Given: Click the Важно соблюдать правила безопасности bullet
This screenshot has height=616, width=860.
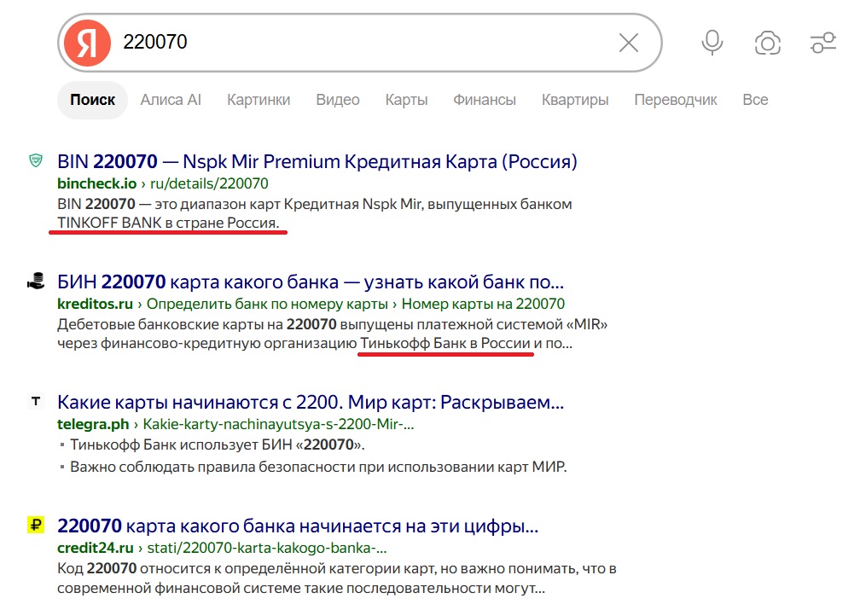Looking at the screenshot, I should click(x=318, y=467).
